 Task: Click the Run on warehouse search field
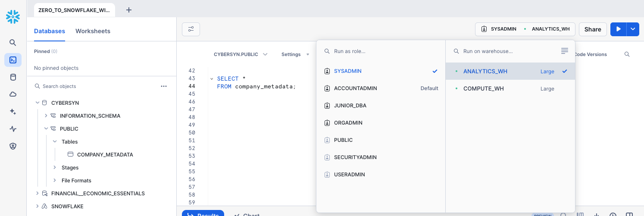click(x=504, y=51)
